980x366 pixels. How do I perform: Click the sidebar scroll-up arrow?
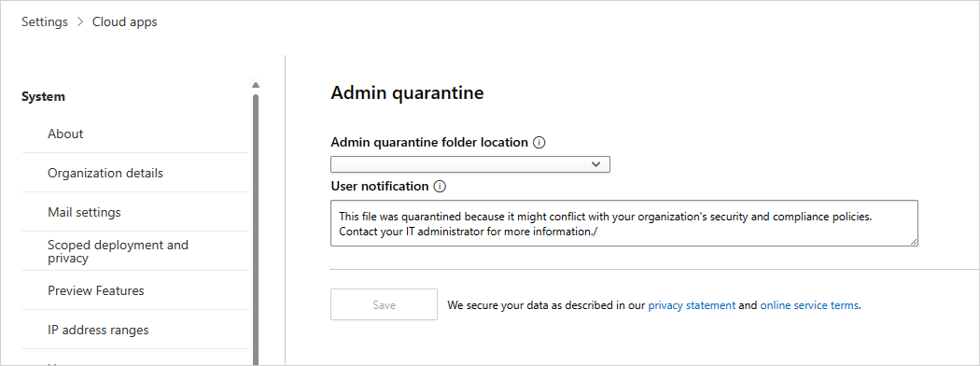click(255, 85)
